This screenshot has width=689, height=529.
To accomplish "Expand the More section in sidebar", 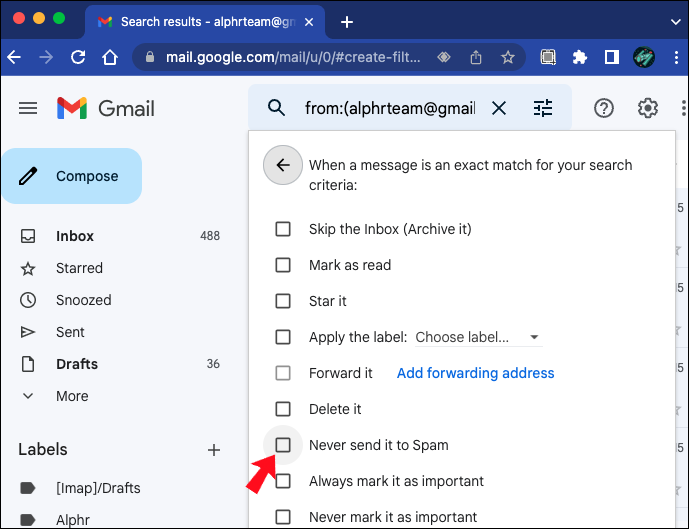I will tap(72, 396).
